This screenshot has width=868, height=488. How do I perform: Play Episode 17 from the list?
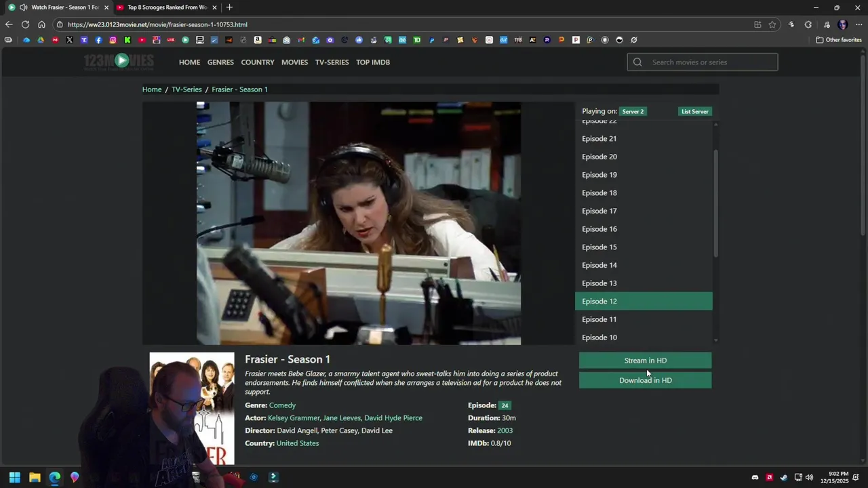pos(644,211)
